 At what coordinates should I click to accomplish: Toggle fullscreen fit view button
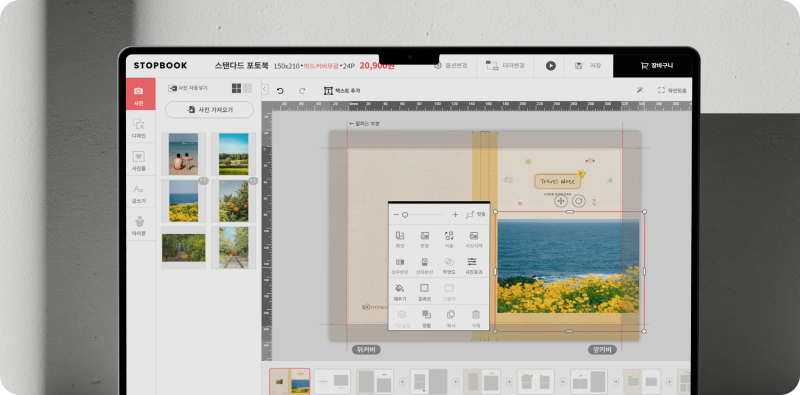point(672,90)
